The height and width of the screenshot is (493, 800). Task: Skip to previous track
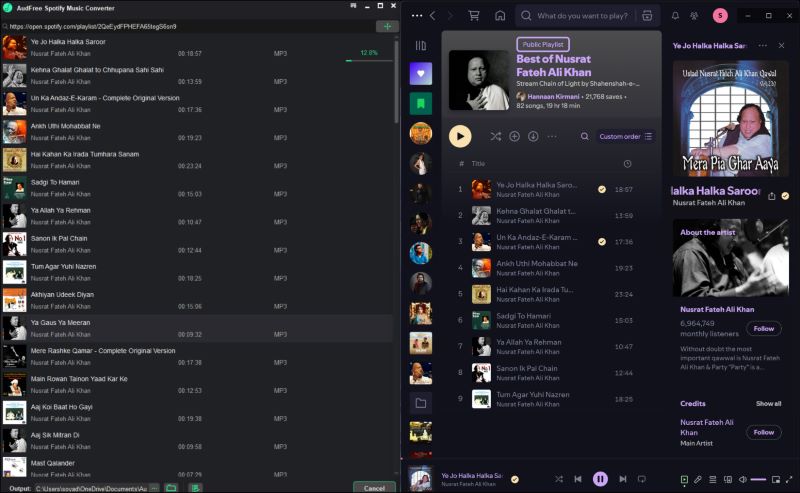coord(578,479)
